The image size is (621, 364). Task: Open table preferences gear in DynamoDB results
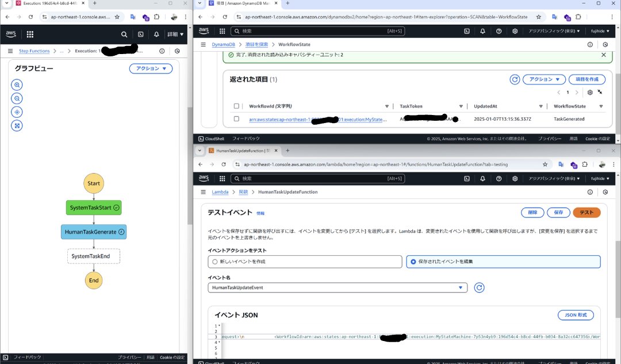(x=590, y=92)
